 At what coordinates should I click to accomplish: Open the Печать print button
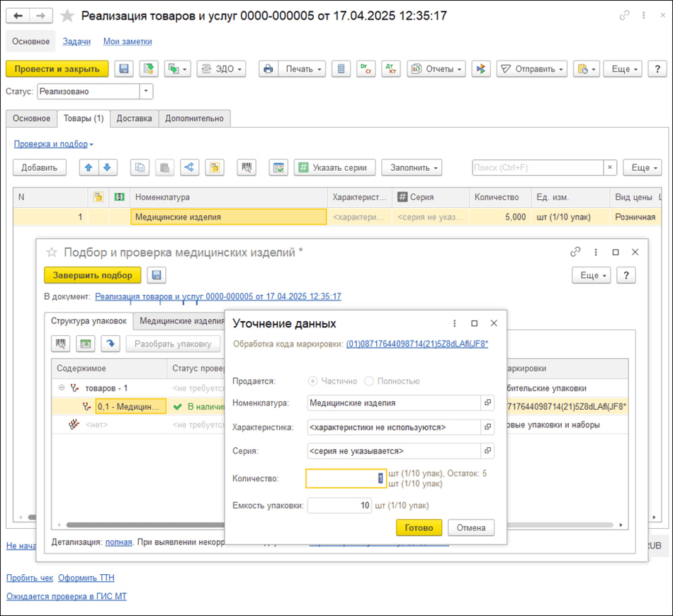(292, 69)
